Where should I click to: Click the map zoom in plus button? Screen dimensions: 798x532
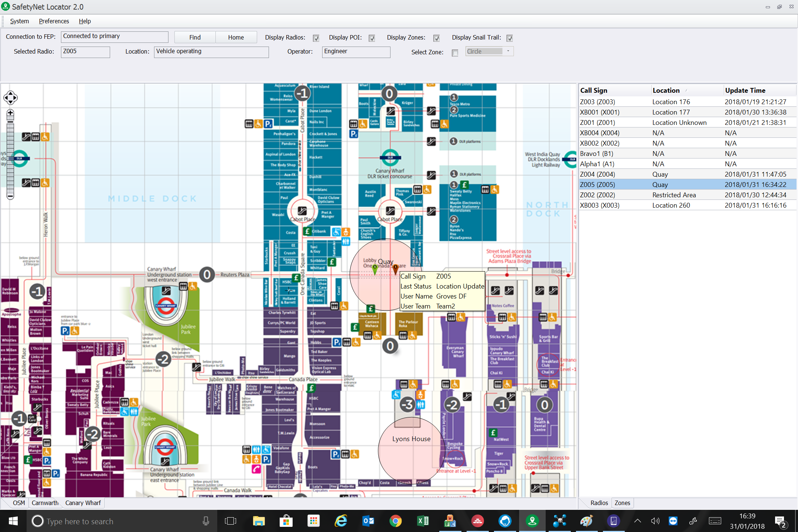pyautogui.click(x=10, y=113)
